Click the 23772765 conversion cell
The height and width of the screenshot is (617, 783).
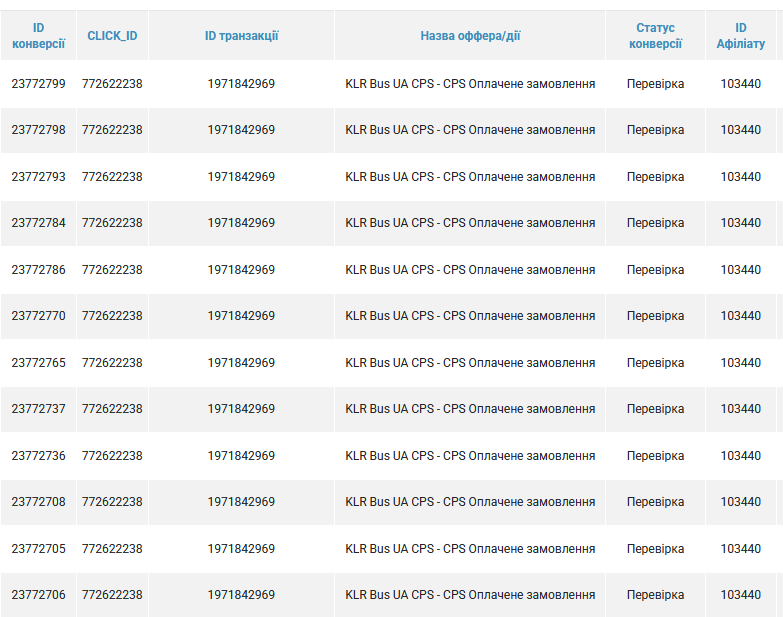(x=38, y=363)
